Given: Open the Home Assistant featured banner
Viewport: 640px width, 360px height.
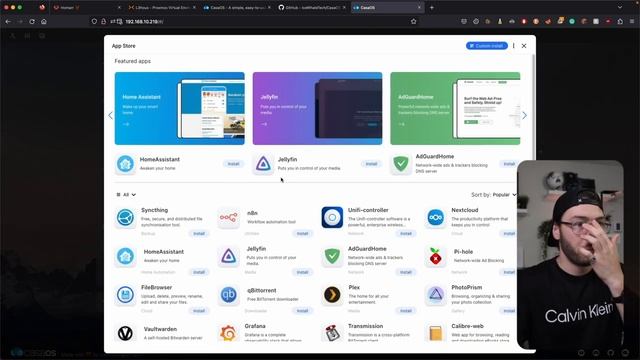Looking at the screenshot, I should [180, 109].
